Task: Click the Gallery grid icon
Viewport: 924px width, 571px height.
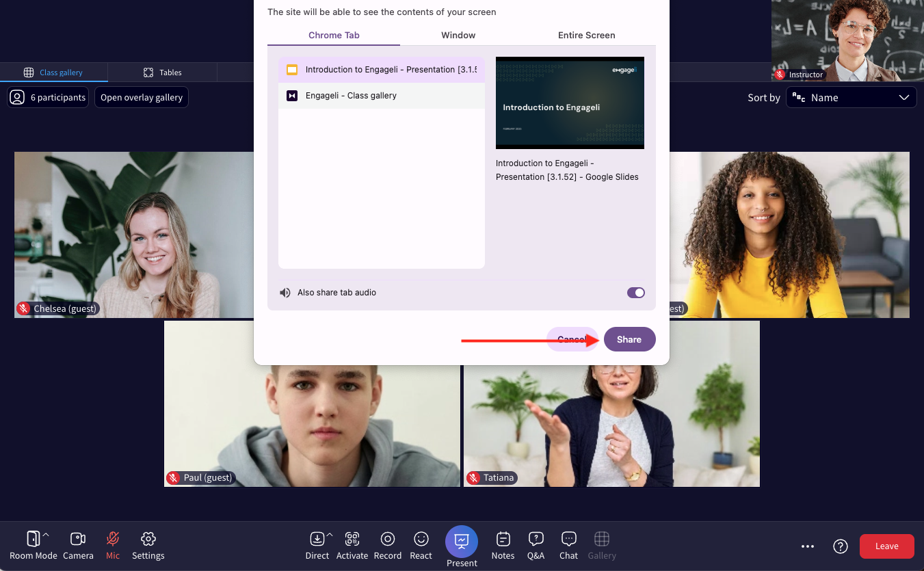Action: [602, 539]
